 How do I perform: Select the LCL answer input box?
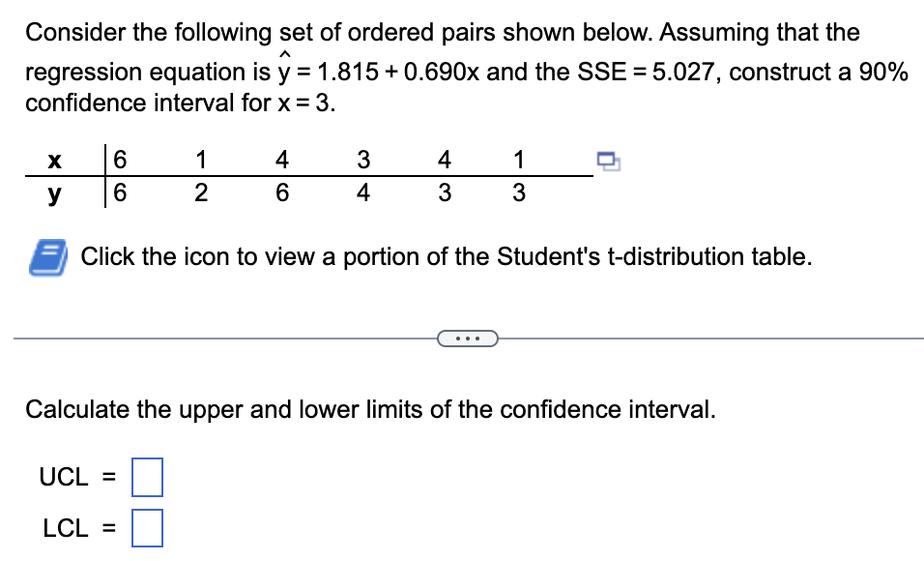pyautogui.click(x=148, y=528)
